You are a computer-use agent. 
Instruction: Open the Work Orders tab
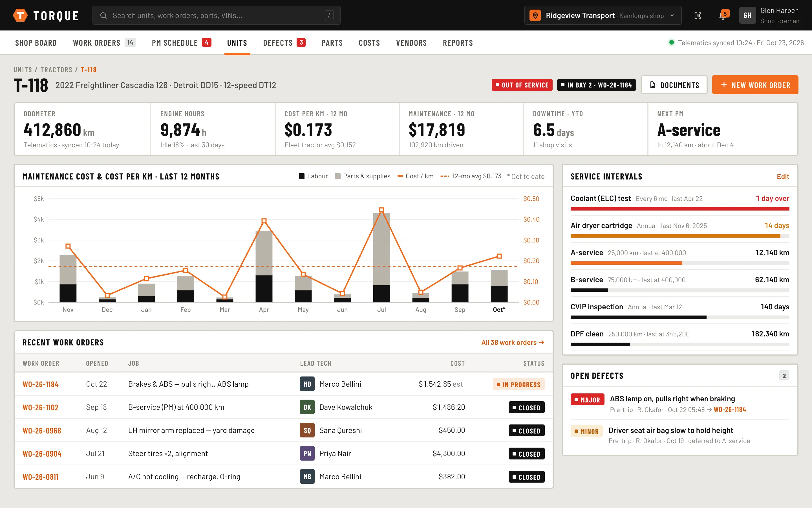point(104,43)
